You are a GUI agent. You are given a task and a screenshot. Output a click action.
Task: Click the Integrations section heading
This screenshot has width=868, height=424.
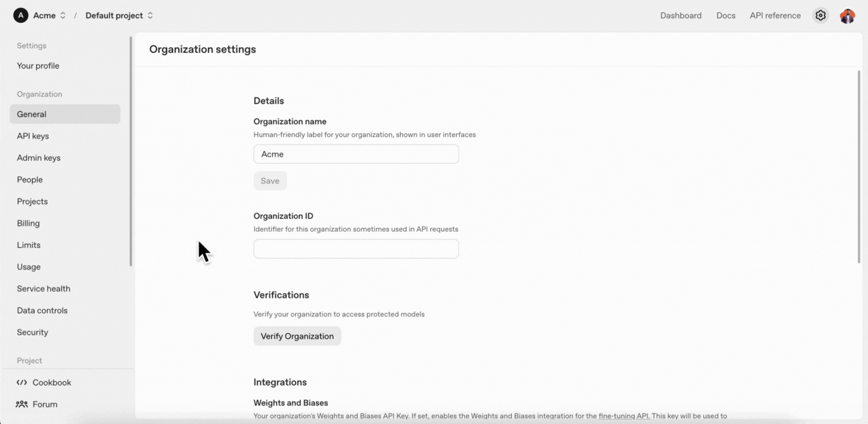[280, 382]
